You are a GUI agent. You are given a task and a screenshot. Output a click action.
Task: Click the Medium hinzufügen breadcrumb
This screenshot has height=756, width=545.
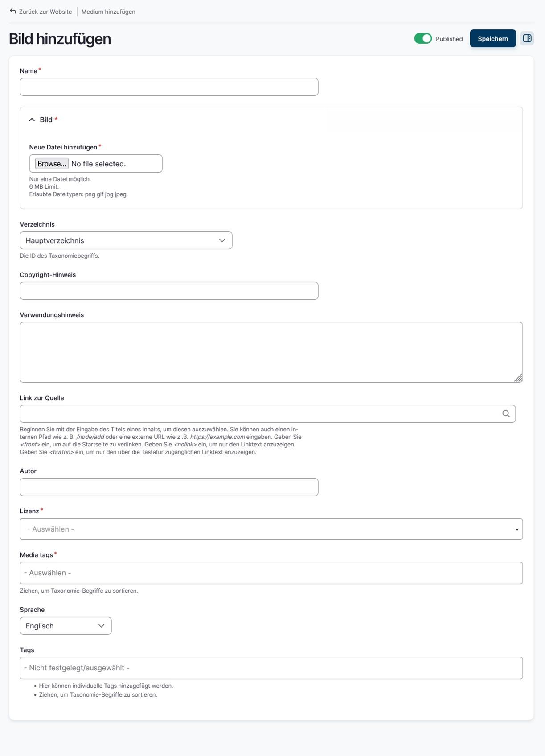pos(108,12)
